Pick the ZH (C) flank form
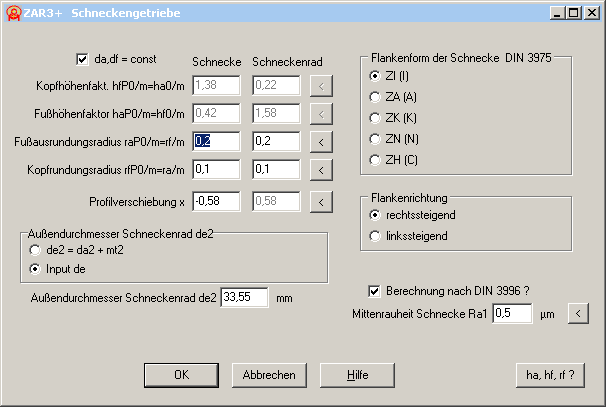 point(376,159)
